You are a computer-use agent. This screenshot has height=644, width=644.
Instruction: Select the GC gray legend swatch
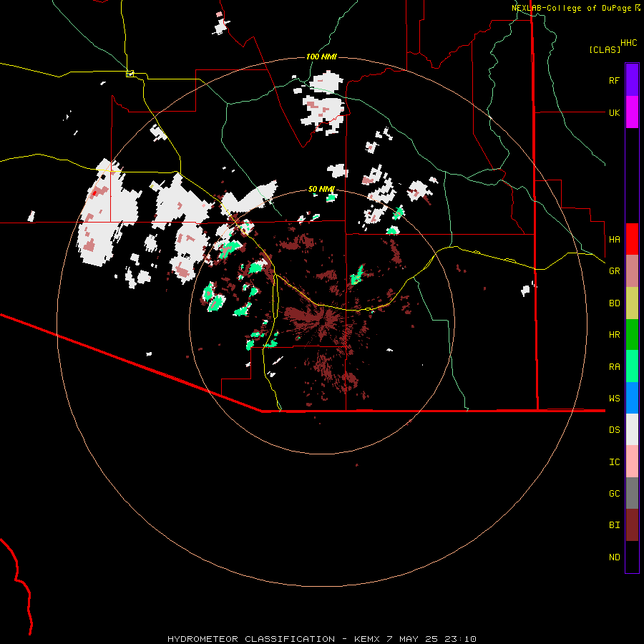click(x=632, y=493)
